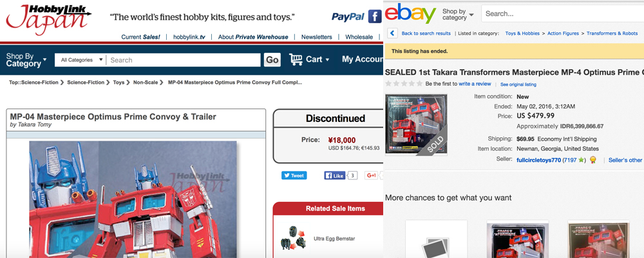The height and width of the screenshot is (258, 644).
Task: Click the Facebook Like button
Action: (335, 175)
